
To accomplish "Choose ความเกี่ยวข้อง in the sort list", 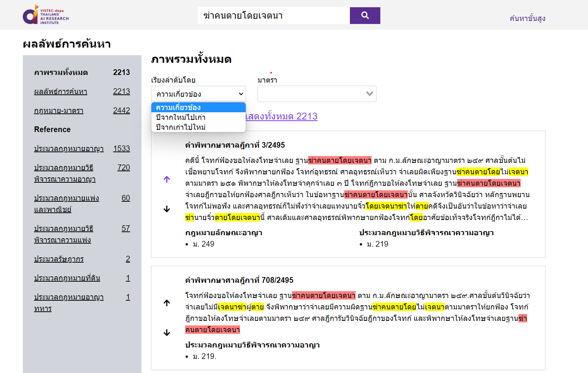I will tap(178, 107).
